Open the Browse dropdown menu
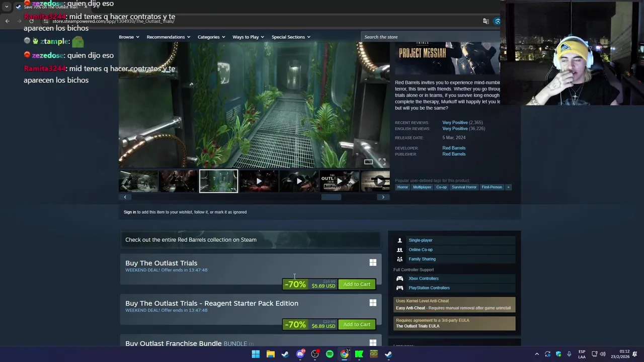The height and width of the screenshot is (362, 644). coord(129,37)
